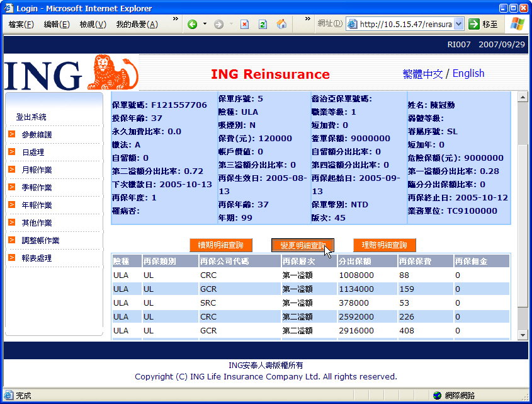Click the address bar URL field

[406, 24]
